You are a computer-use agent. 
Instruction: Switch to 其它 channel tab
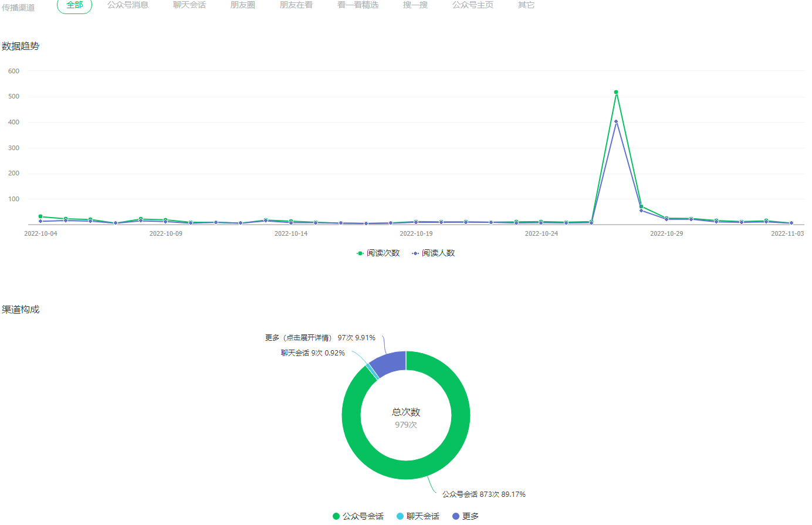point(526,5)
